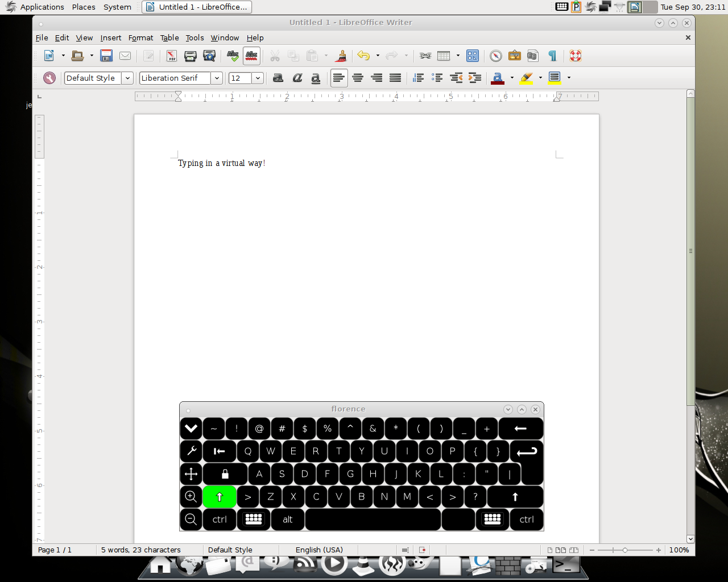Open Florence keyboard settings wrench key
Viewport: 728px width, 582px height.
pyautogui.click(x=191, y=451)
